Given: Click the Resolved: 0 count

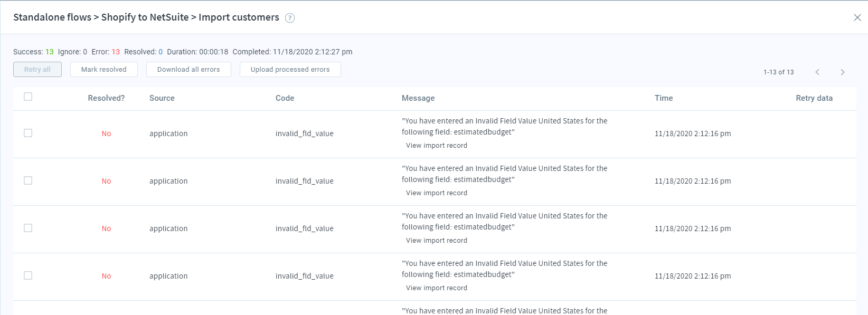Looking at the screenshot, I should 144,52.
